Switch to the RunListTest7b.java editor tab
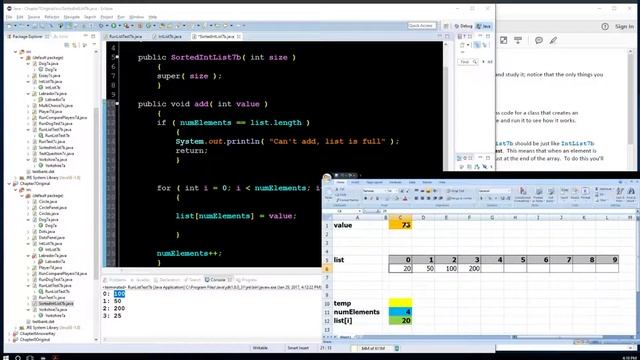Viewport: 640px width, 360px height. [125, 36]
